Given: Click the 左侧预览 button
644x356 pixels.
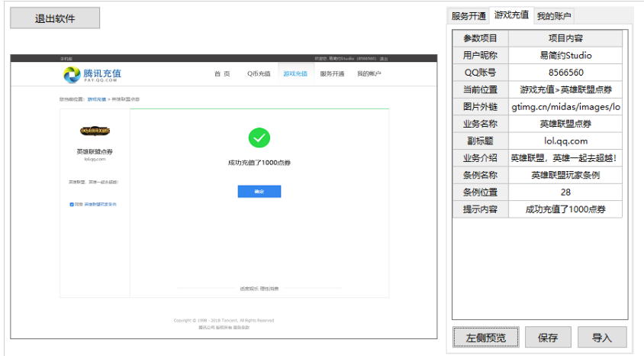Looking at the screenshot, I should [486, 338].
